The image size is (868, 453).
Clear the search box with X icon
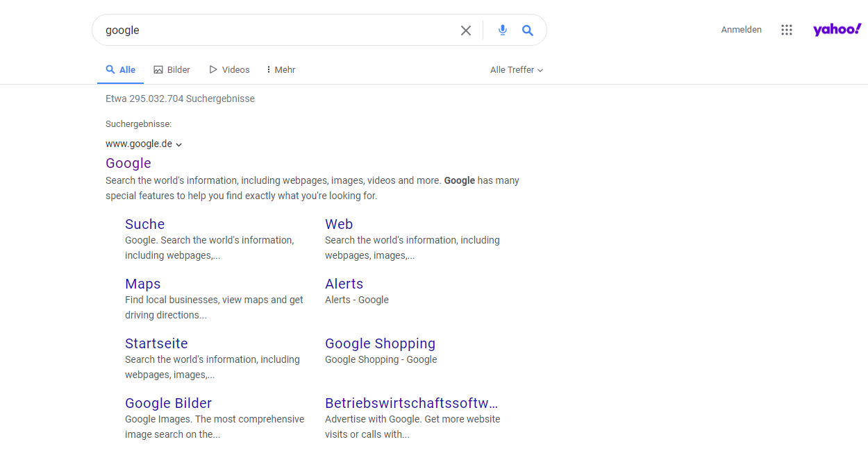pos(466,31)
